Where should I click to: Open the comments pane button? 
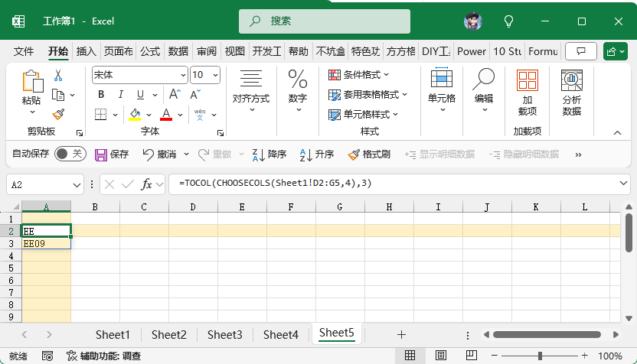click(x=581, y=51)
